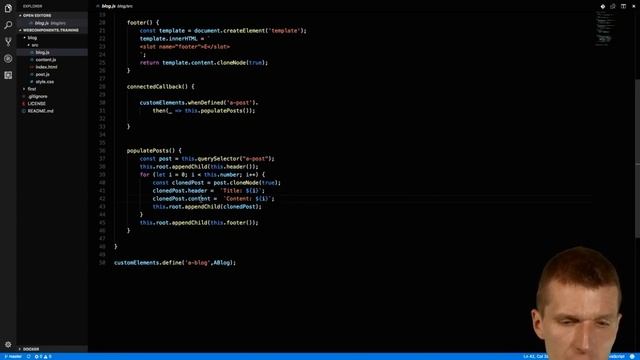Click the return template.content.cloneNode(true) line
The height and width of the screenshot is (360, 640).
[x=204, y=62]
